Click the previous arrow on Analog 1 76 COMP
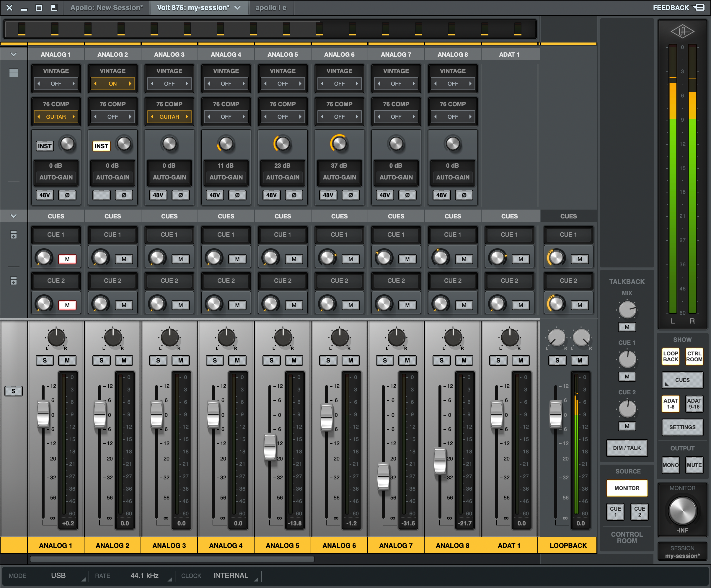This screenshot has width=711, height=588. coord(39,117)
